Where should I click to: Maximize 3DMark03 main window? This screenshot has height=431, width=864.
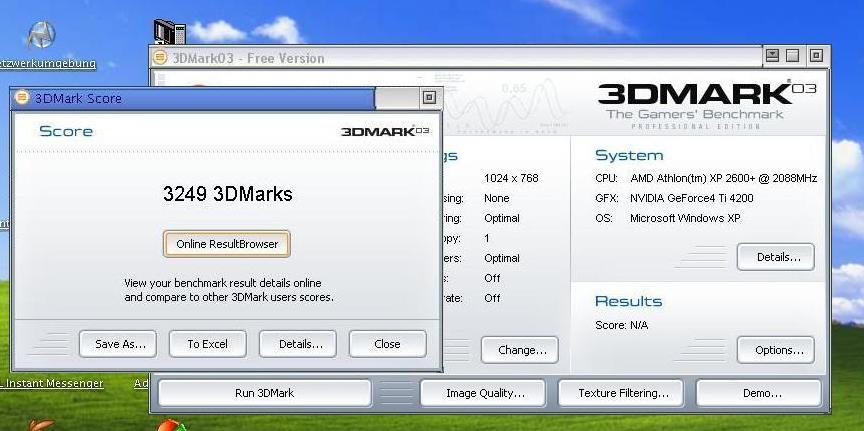[x=792, y=56]
